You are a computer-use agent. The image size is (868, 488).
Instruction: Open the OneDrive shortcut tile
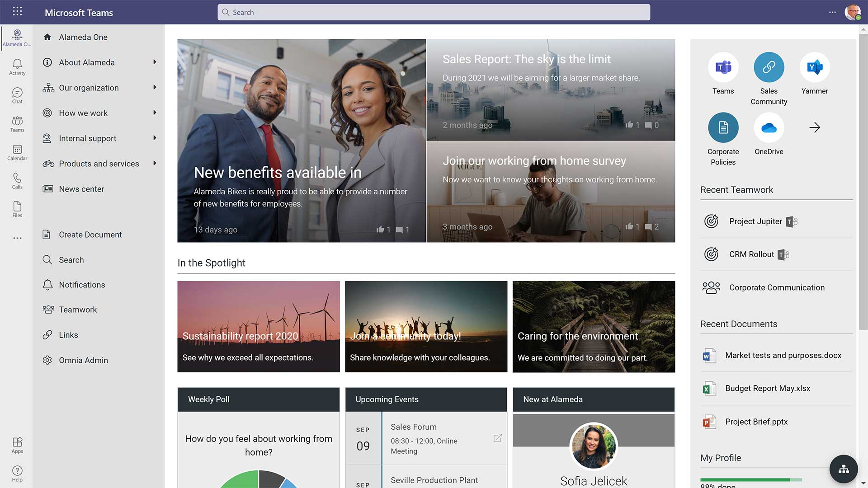[x=769, y=127]
